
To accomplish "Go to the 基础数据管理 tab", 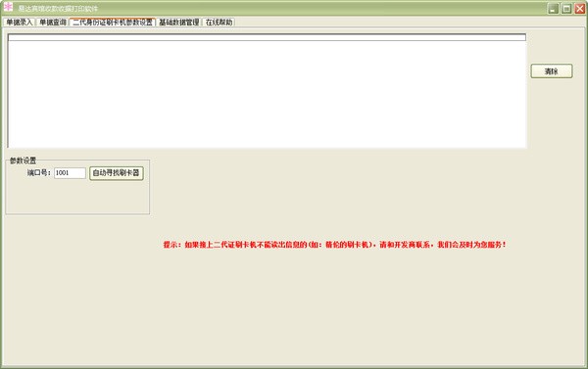I will [x=179, y=23].
